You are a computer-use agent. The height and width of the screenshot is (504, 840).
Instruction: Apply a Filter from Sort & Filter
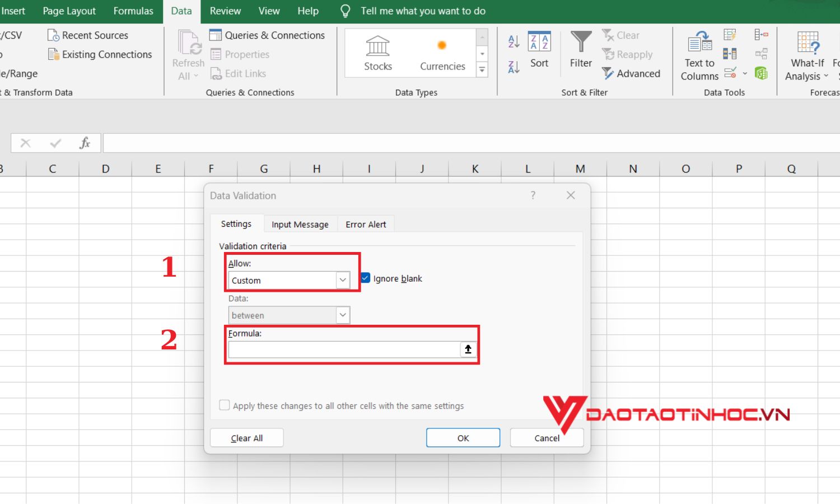click(580, 50)
